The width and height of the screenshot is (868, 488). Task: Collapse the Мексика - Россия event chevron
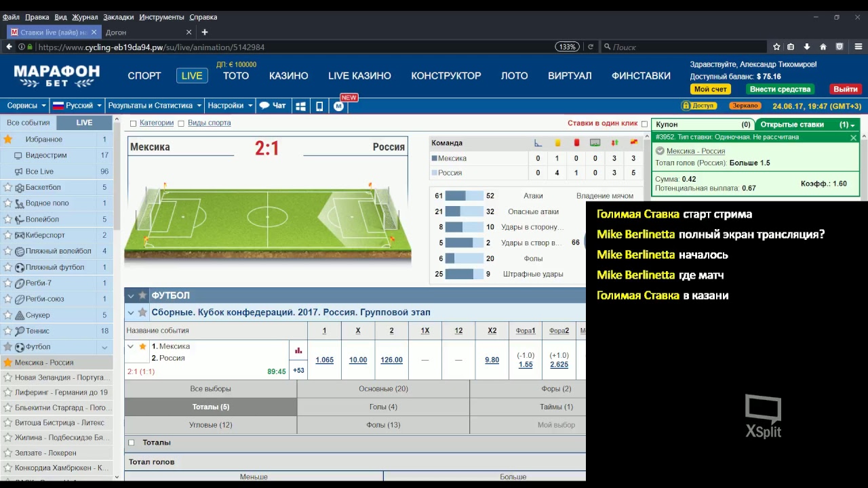[x=130, y=346]
